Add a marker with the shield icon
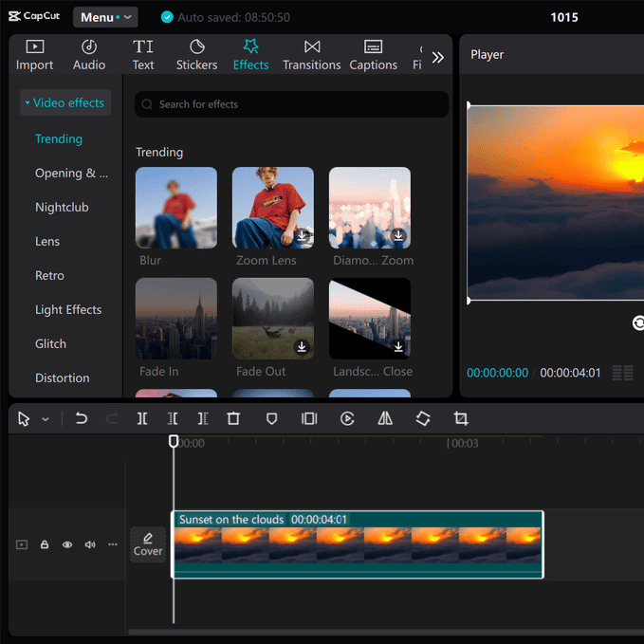Image resolution: width=644 pixels, height=644 pixels. [x=271, y=418]
